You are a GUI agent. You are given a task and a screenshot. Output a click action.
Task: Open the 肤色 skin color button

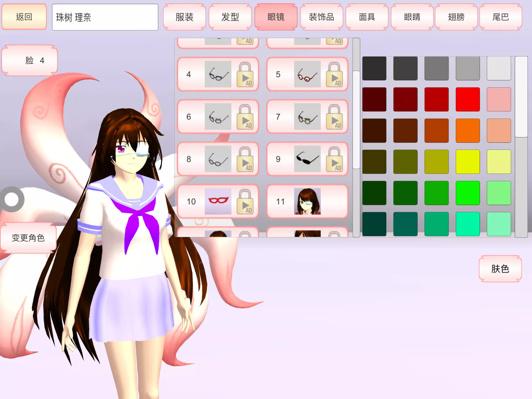coord(500,269)
